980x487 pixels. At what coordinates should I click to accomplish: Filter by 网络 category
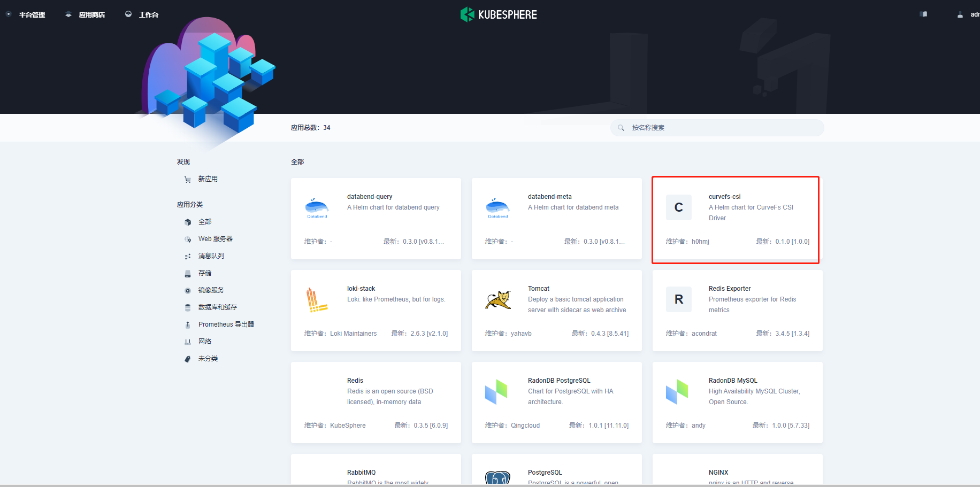[x=205, y=342]
